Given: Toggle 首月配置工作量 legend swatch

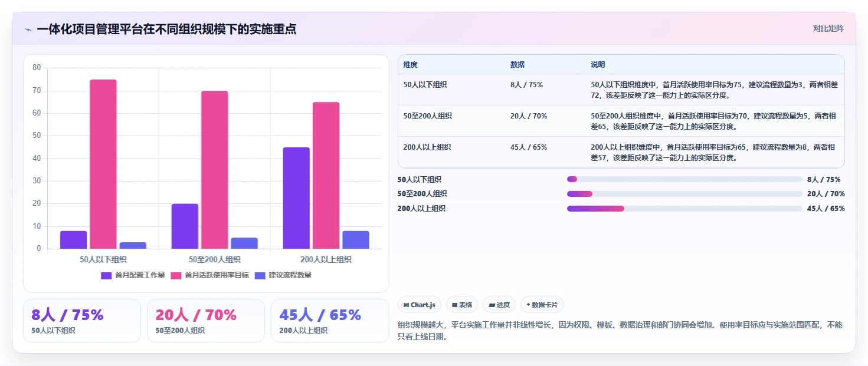Looking at the screenshot, I should click(x=106, y=275).
